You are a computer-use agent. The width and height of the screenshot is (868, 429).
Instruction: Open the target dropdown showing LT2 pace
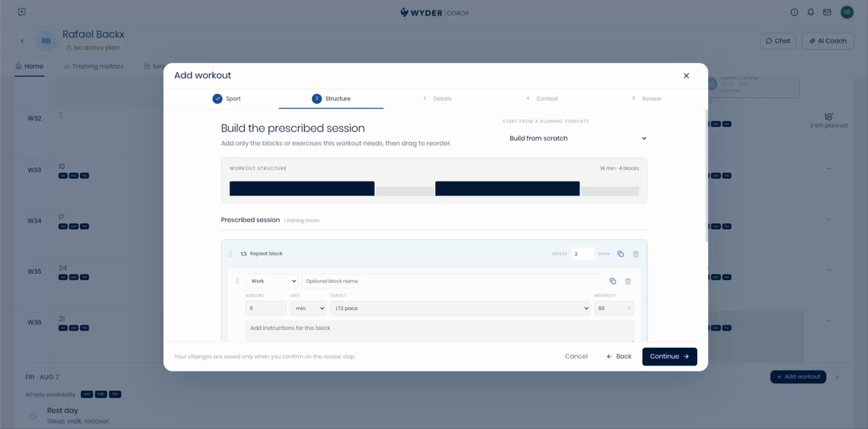pyautogui.click(x=460, y=308)
